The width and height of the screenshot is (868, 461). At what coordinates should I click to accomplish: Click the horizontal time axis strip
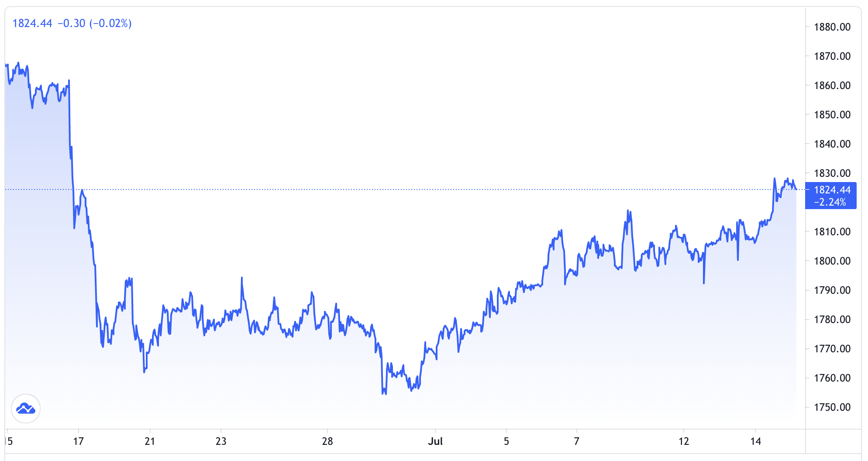pyautogui.click(x=393, y=441)
